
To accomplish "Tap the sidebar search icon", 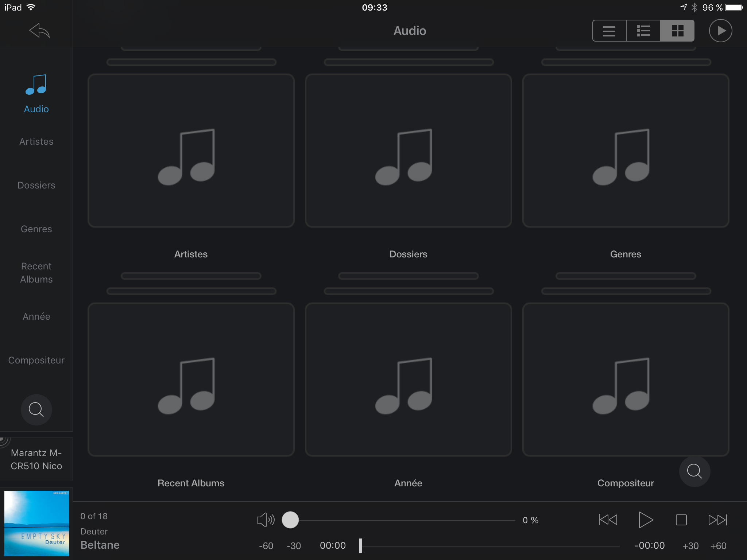I will tap(36, 409).
